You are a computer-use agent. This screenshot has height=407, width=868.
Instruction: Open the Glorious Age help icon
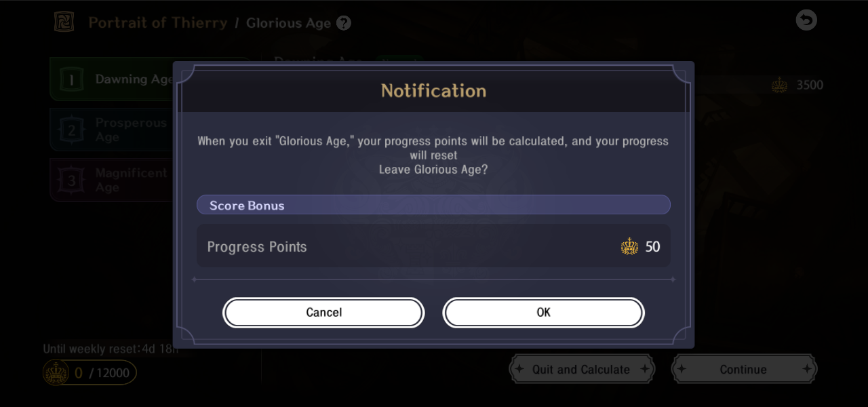tap(344, 23)
